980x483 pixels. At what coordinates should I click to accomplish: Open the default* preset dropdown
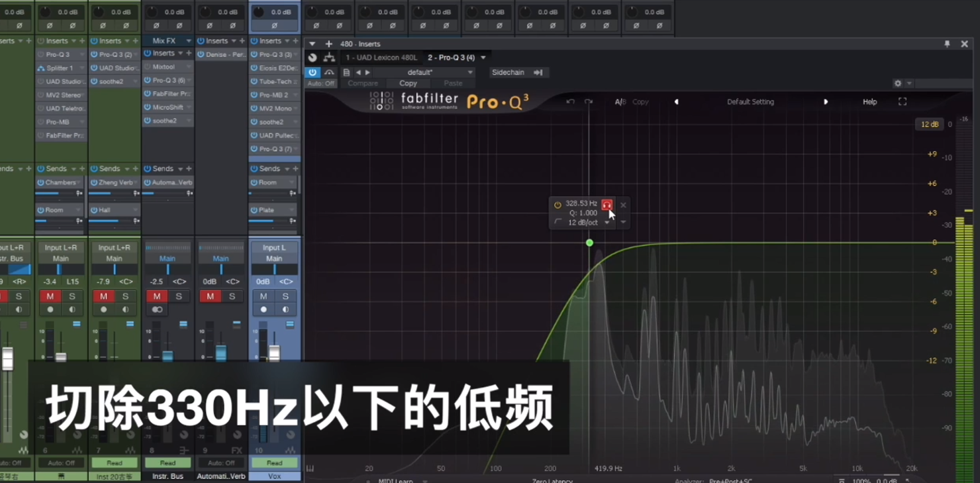tap(470, 72)
